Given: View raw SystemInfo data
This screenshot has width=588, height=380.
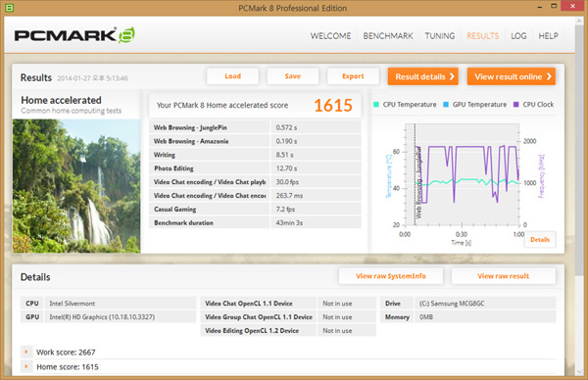Looking at the screenshot, I should pos(391,276).
